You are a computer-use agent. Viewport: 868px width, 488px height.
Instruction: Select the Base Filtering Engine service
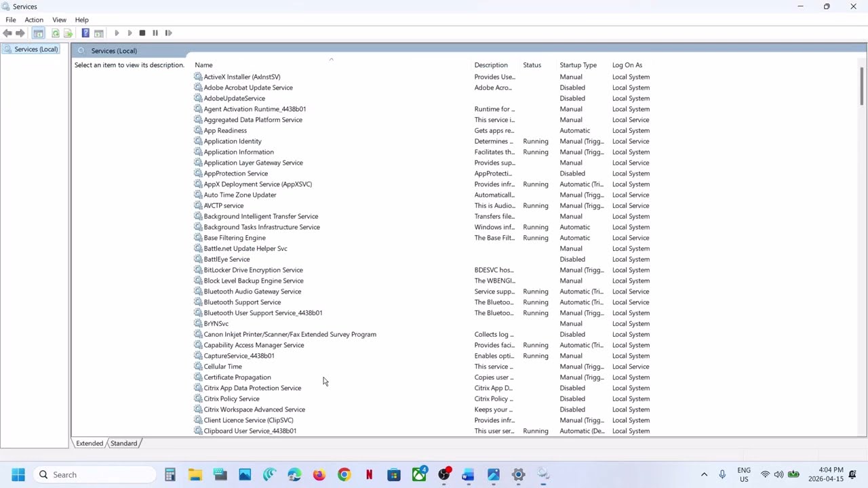[x=235, y=238]
